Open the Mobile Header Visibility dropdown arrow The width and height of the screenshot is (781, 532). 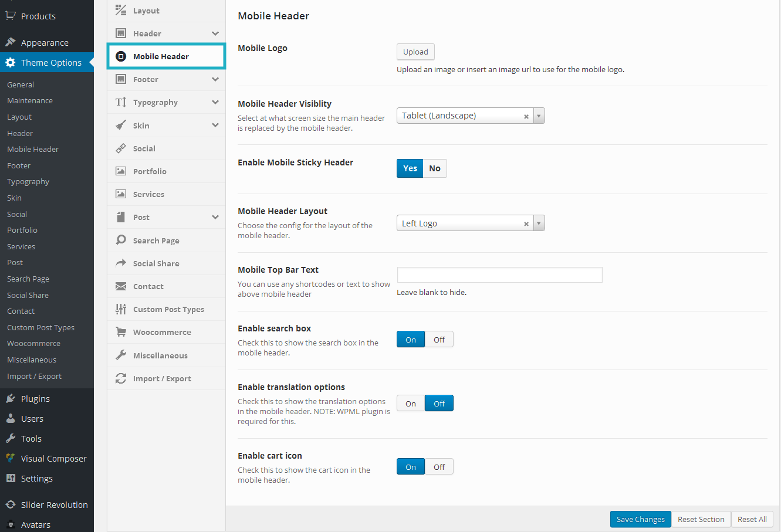[539, 116]
